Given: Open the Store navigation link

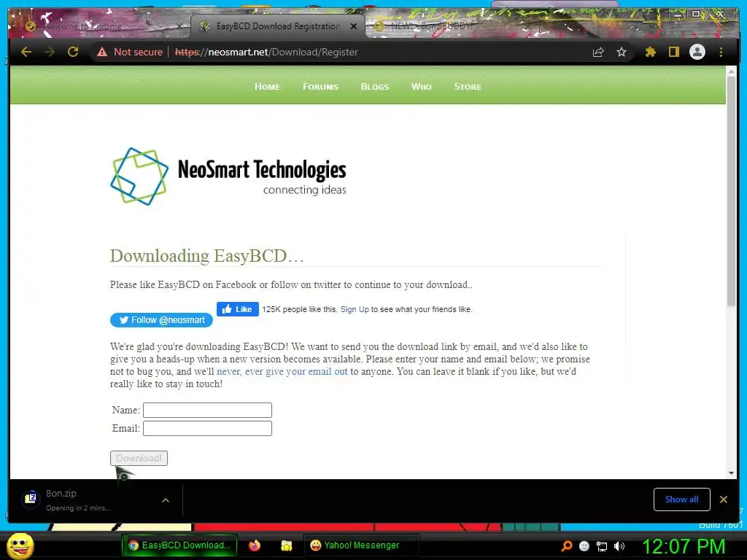Looking at the screenshot, I should 468,87.
